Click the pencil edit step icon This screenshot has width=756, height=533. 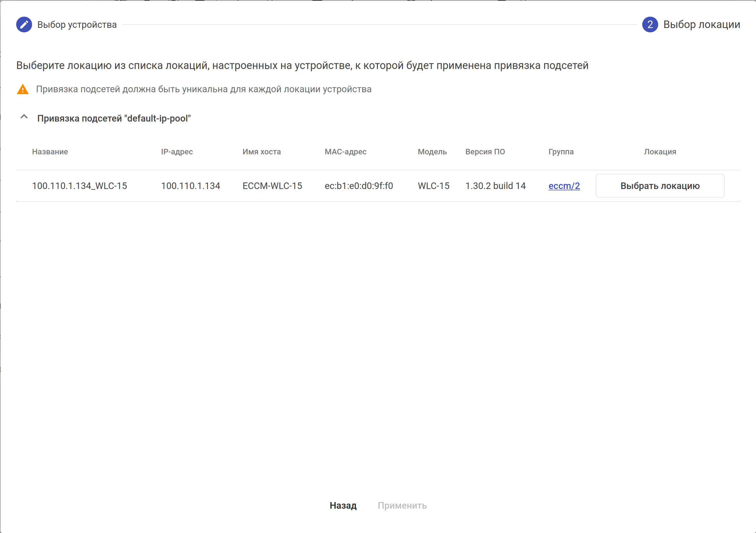point(24,25)
